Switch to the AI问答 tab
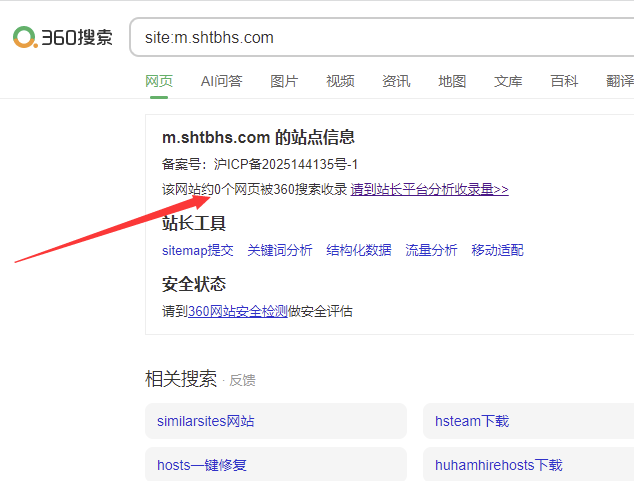Viewport: 634px width, 481px height. 221,81
